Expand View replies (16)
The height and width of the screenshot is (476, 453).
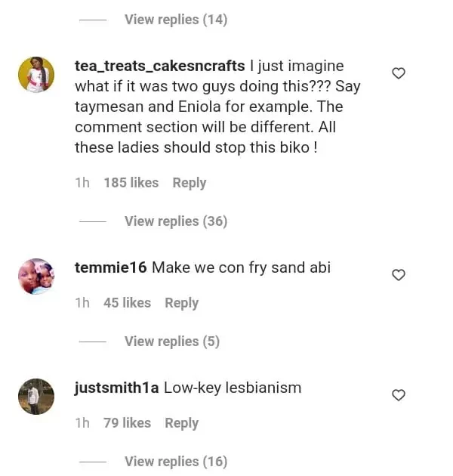point(175,462)
